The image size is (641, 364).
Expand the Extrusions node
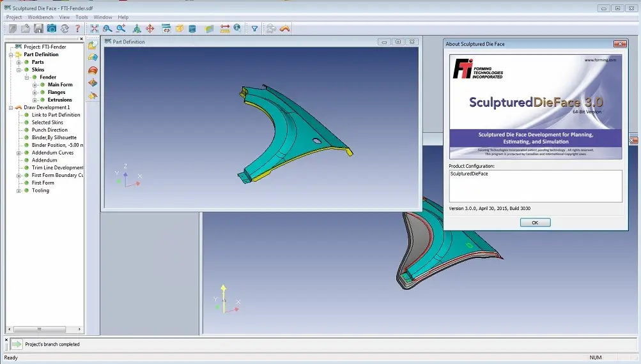[x=35, y=100]
